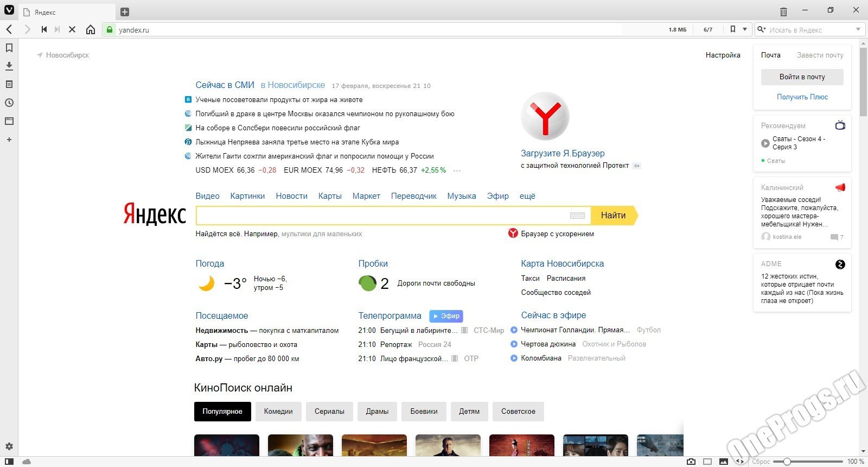Select the Драмы category tab
Image resolution: width=868 pixels, height=467 pixels.
point(377,412)
